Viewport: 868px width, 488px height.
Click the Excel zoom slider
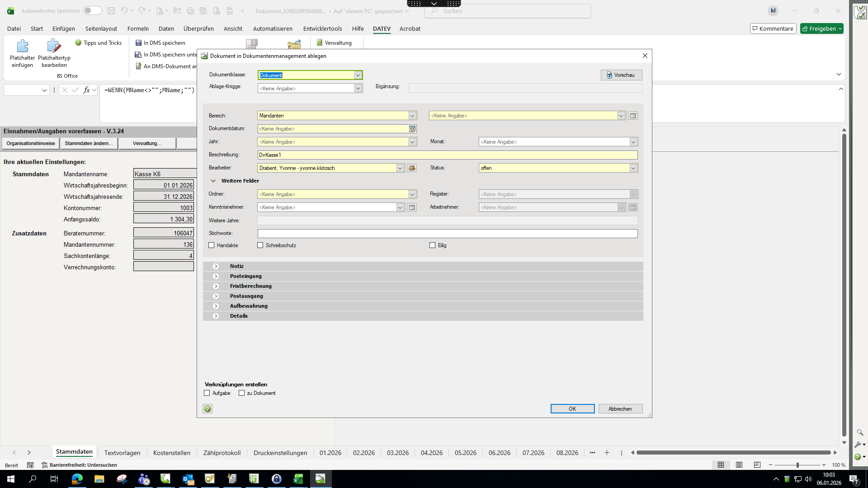tap(797, 465)
